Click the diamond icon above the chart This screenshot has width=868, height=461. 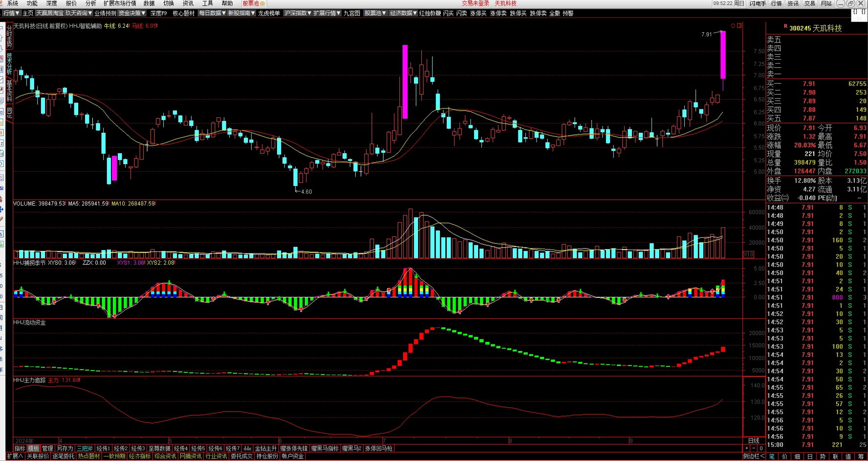click(733, 25)
